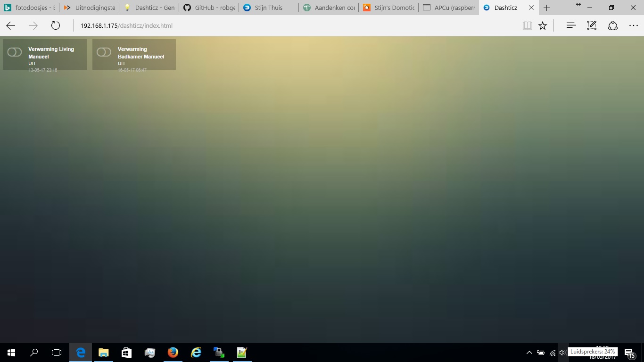The width and height of the screenshot is (644, 362).
Task: Click the forward arrow in browser toolbar
Action: [33, 26]
